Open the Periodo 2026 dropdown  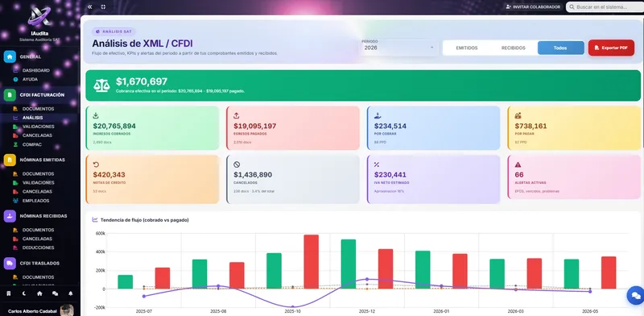point(398,48)
